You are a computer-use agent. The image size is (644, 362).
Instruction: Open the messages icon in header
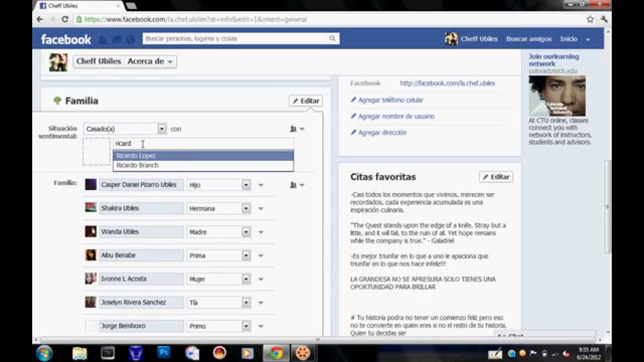coord(117,39)
